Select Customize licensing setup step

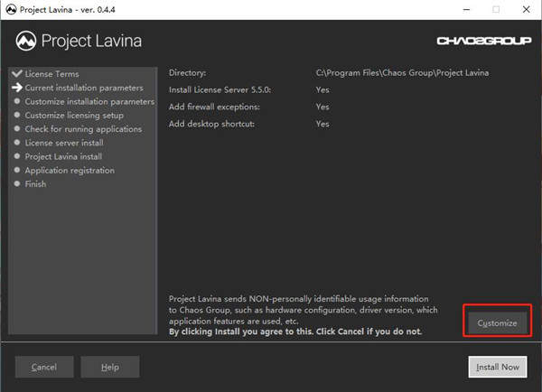pyautogui.click(x=74, y=116)
